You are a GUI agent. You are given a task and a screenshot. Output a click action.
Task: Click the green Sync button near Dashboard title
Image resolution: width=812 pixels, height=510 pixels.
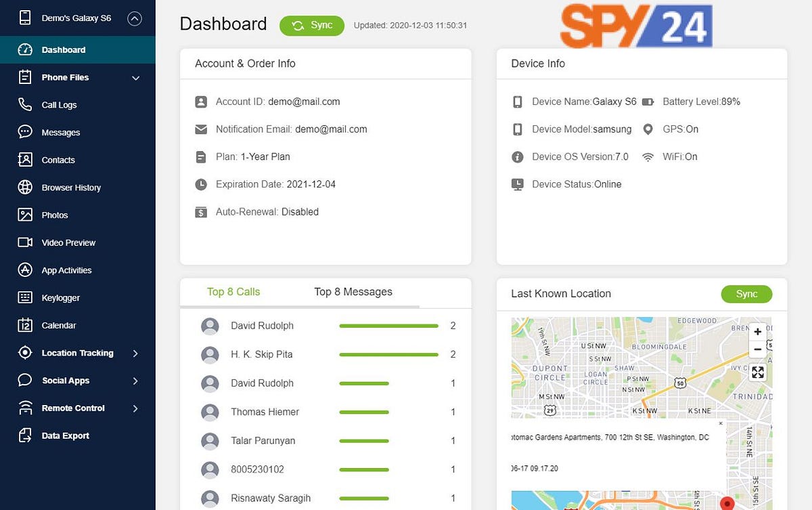[312, 24]
